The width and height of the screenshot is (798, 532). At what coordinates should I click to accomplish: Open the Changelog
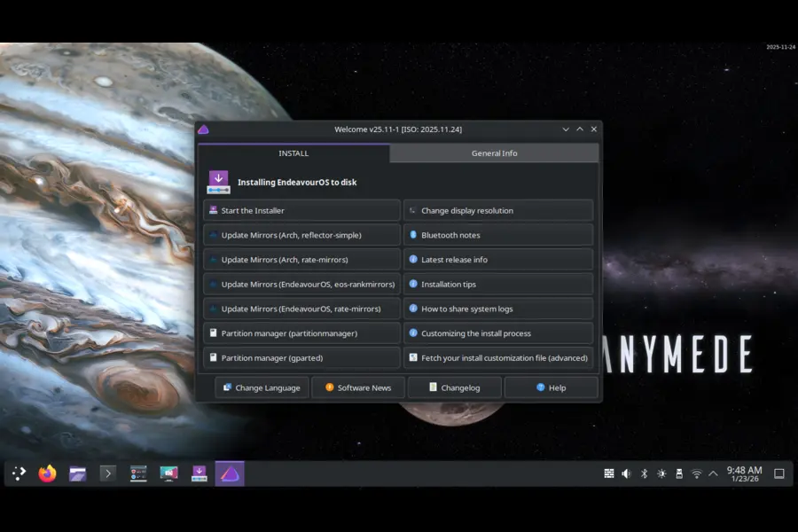point(454,387)
